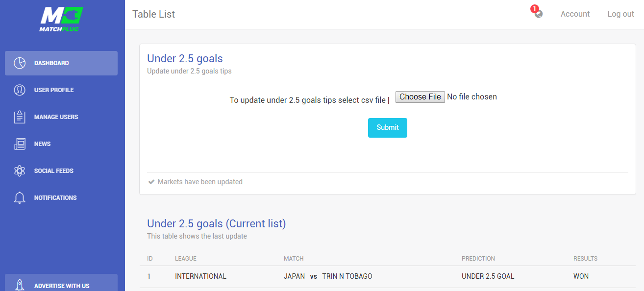
Task: Select the User Profile person icon
Action: tap(20, 90)
